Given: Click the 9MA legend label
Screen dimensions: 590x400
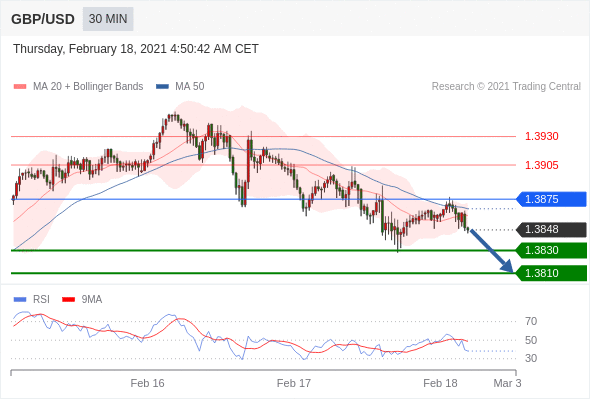Looking at the screenshot, I should [x=92, y=300].
